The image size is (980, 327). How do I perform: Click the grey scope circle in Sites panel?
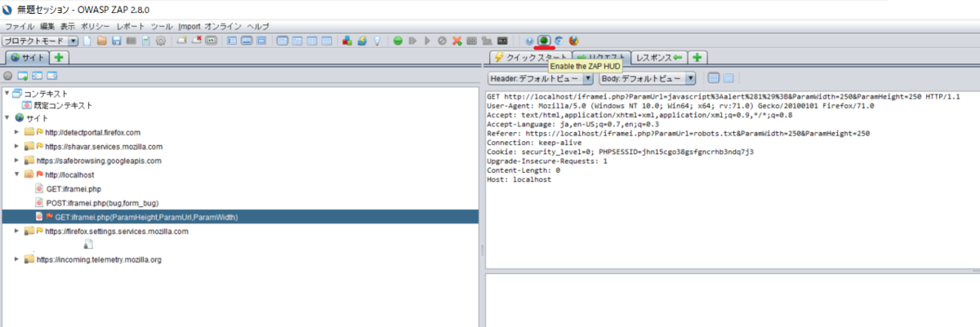(x=8, y=76)
